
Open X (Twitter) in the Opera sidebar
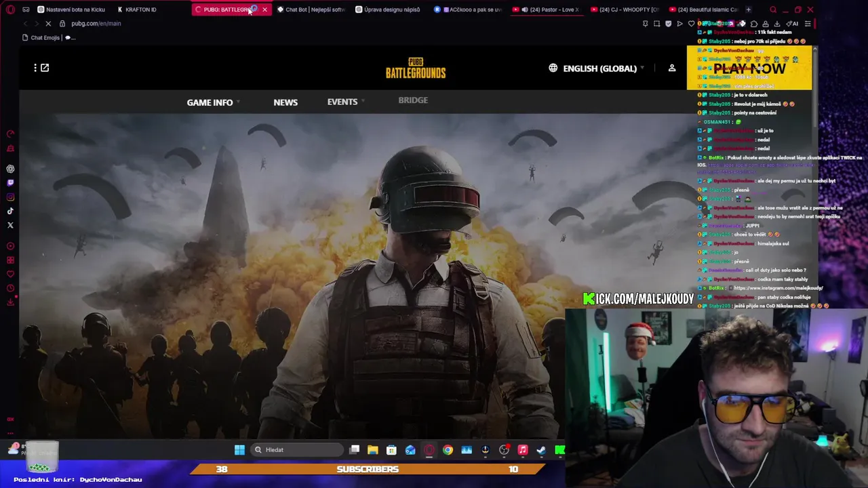pyautogui.click(x=10, y=225)
